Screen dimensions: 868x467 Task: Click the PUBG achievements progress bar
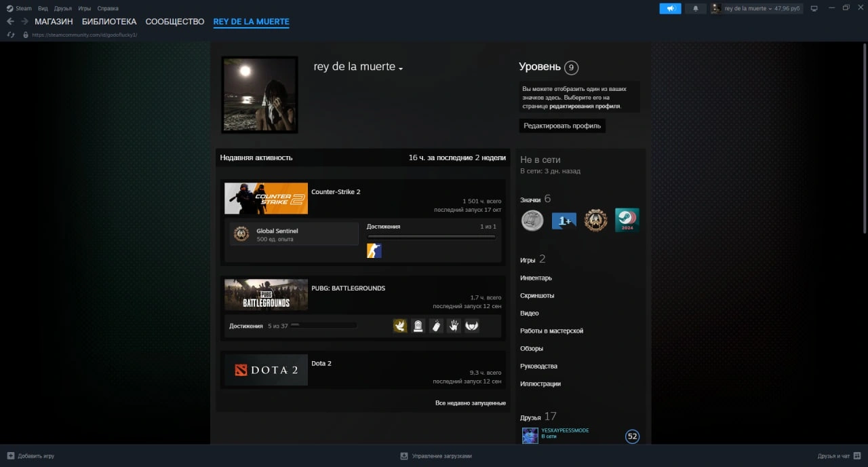coord(323,326)
